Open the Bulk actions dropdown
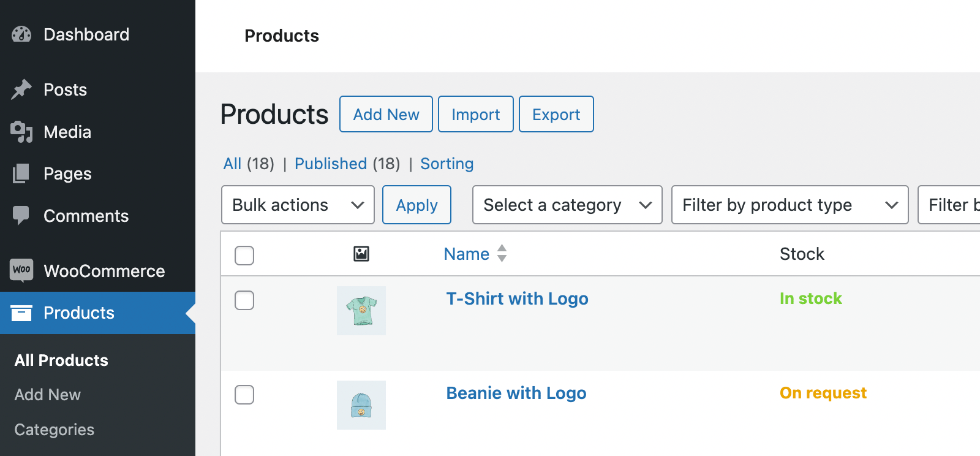Image resolution: width=980 pixels, height=456 pixels. click(x=298, y=205)
